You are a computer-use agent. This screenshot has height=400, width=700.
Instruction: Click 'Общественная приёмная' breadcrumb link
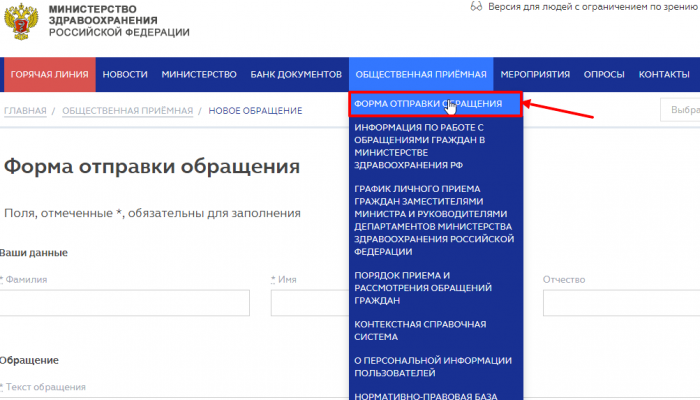tap(127, 111)
